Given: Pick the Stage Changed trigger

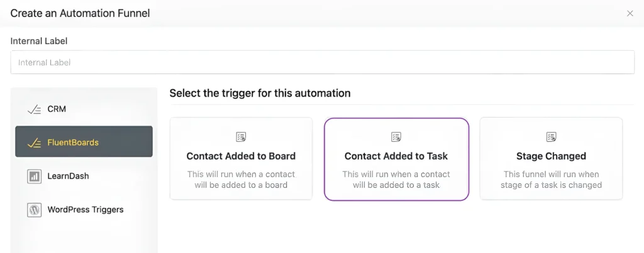Looking at the screenshot, I should 551,156.
